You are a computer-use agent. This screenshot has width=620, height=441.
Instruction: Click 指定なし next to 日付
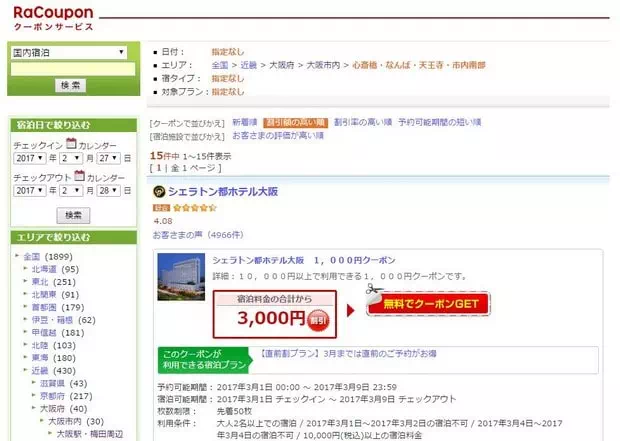[228, 52]
